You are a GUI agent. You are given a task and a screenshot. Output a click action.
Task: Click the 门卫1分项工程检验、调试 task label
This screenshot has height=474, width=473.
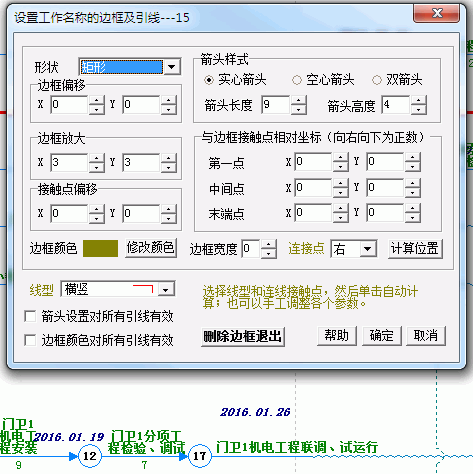pos(146,442)
